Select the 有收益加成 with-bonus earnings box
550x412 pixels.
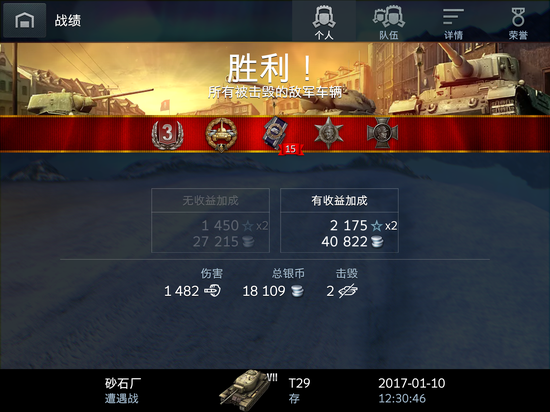pyautogui.click(x=339, y=220)
